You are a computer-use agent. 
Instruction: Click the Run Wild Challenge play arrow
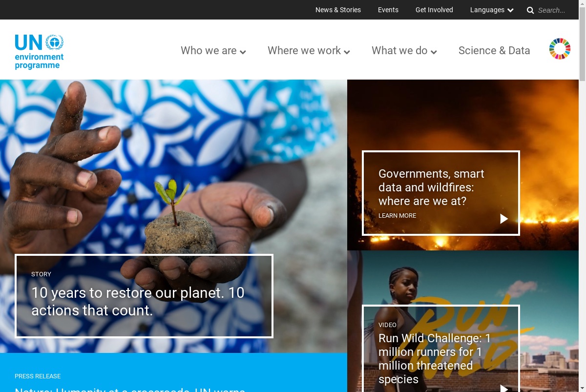click(504, 389)
